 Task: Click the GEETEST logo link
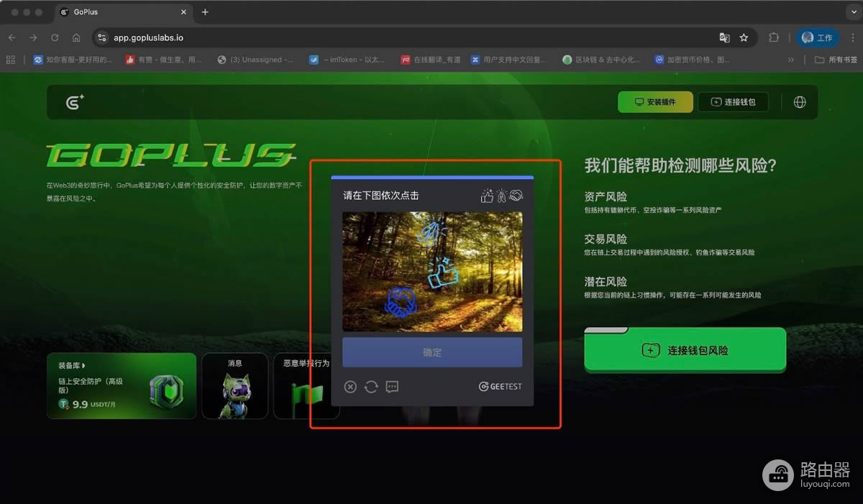501,387
